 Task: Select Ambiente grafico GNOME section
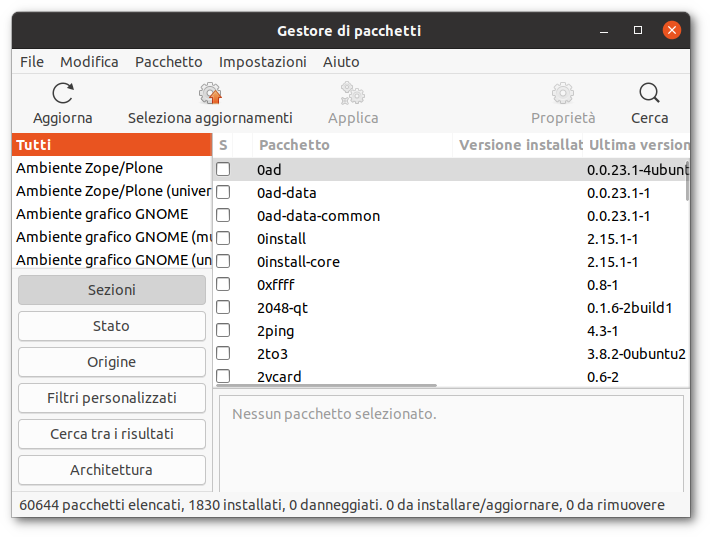pos(102,214)
